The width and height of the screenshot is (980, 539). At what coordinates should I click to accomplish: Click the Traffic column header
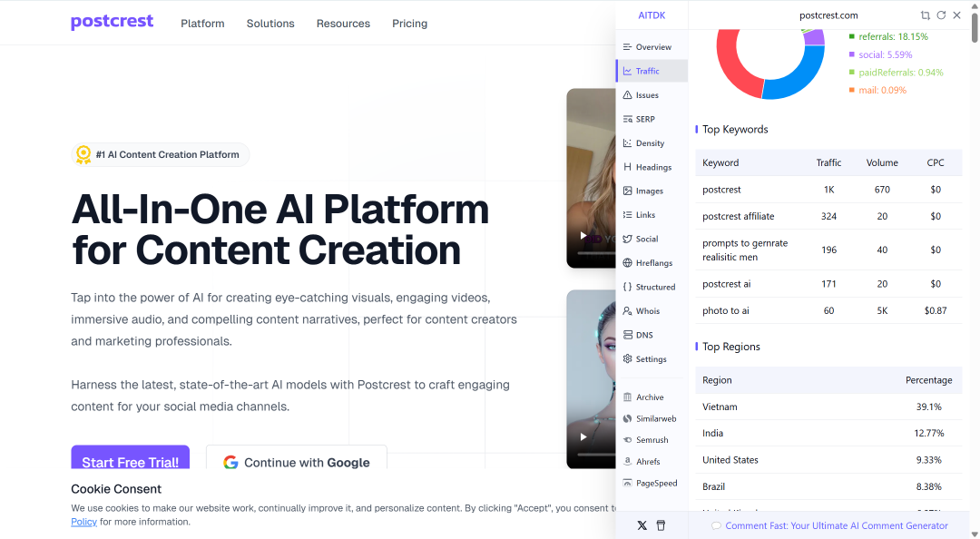coord(828,162)
